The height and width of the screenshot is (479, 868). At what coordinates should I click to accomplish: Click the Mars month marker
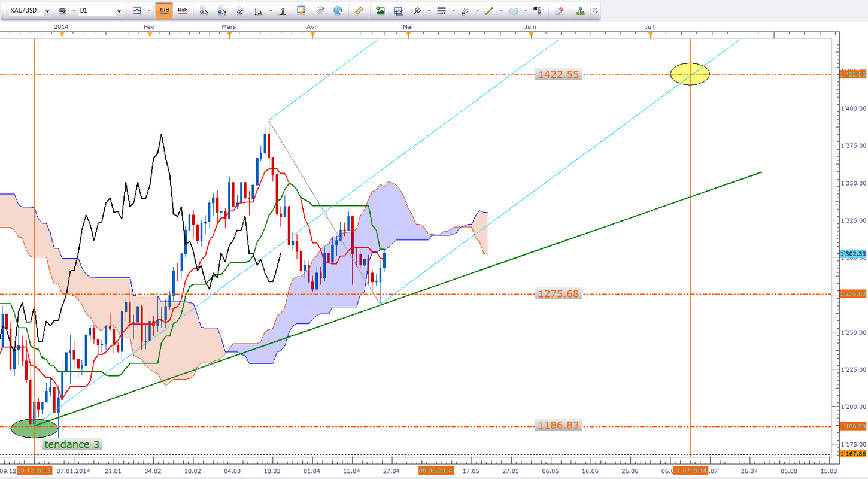pos(229,26)
